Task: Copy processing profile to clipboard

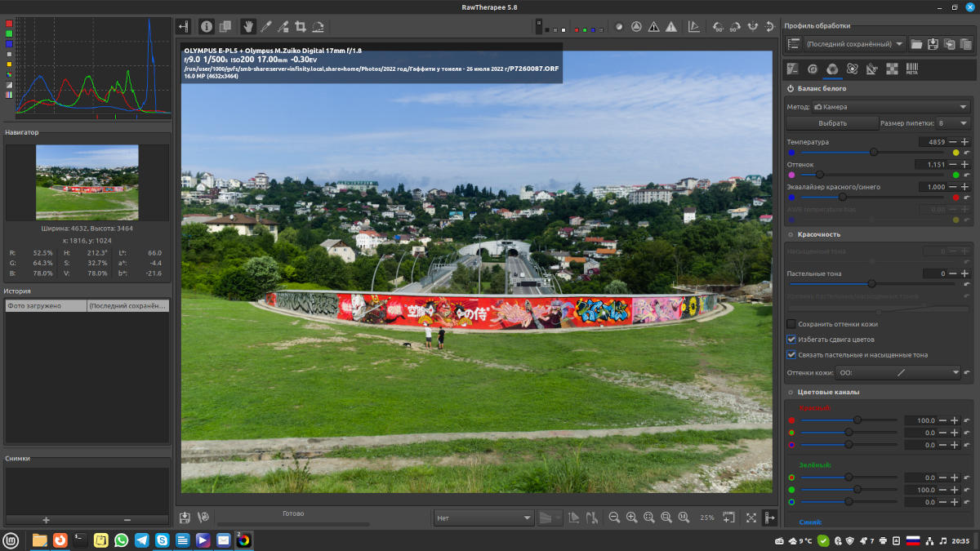Action: (949, 44)
